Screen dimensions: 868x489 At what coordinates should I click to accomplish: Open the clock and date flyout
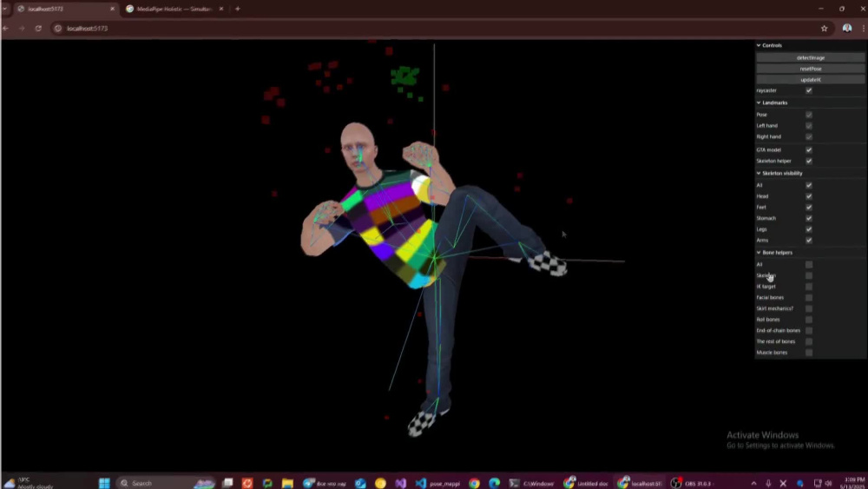click(855, 483)
